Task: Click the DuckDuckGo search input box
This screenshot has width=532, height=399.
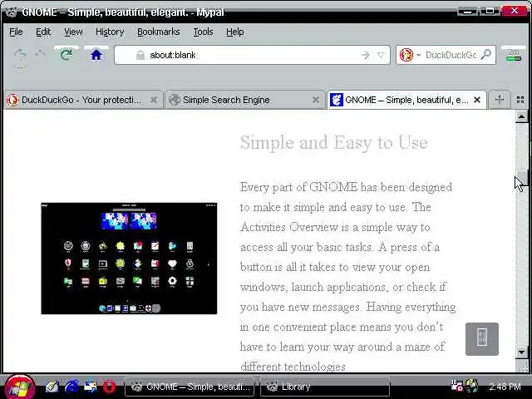Action: (x=451, y=55)
